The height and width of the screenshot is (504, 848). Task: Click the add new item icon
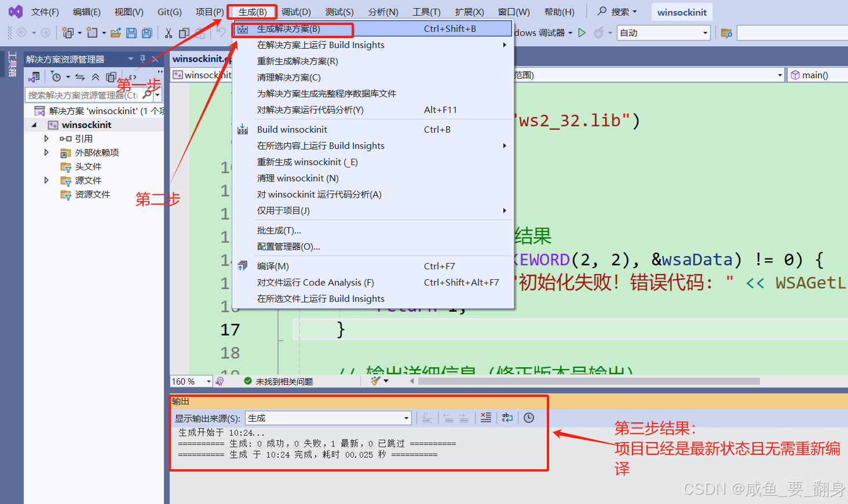(92, 33)
